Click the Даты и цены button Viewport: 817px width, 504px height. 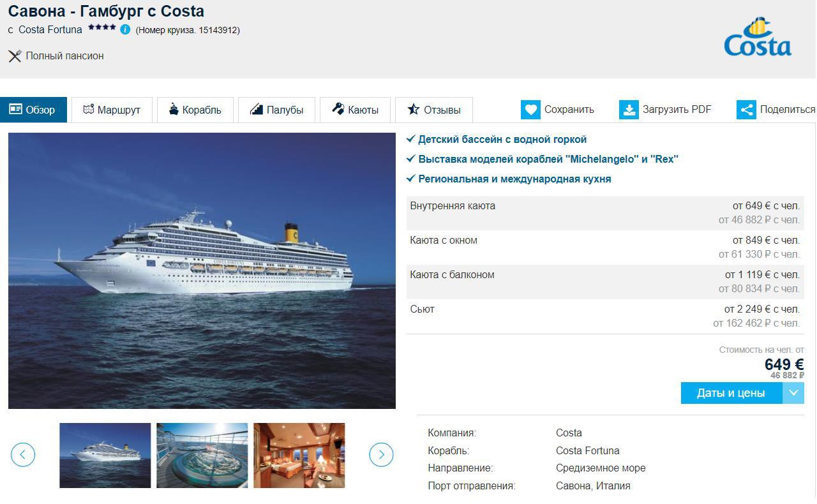[x=731, y=393]
